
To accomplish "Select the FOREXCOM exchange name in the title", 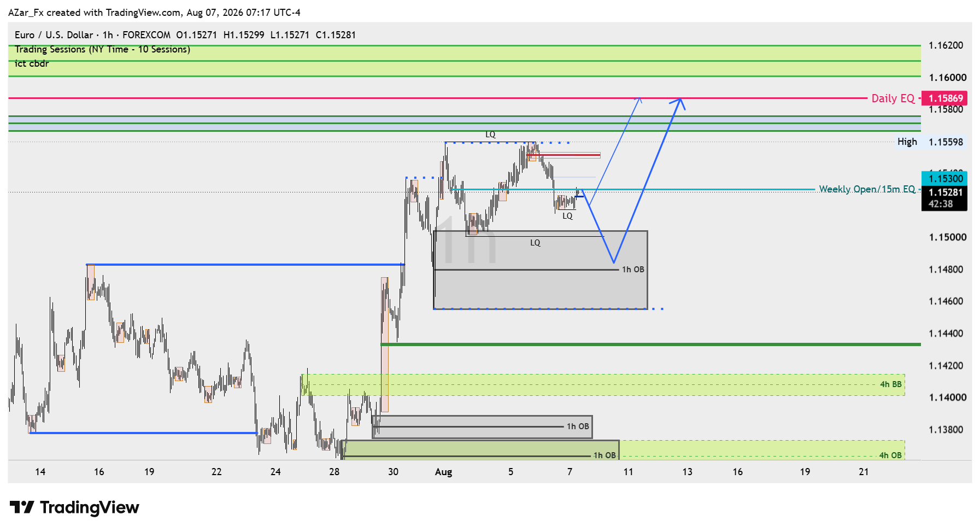I will [x=146, y=35].
